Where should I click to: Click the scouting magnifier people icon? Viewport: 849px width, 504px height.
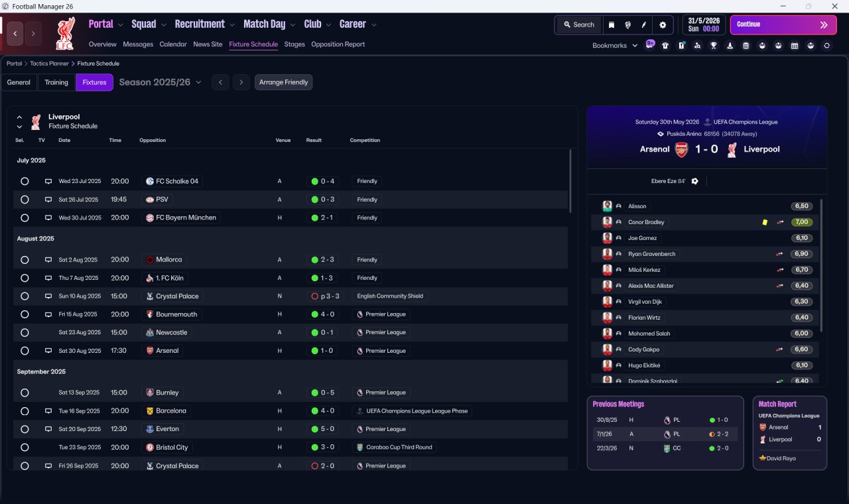(698, 46)
